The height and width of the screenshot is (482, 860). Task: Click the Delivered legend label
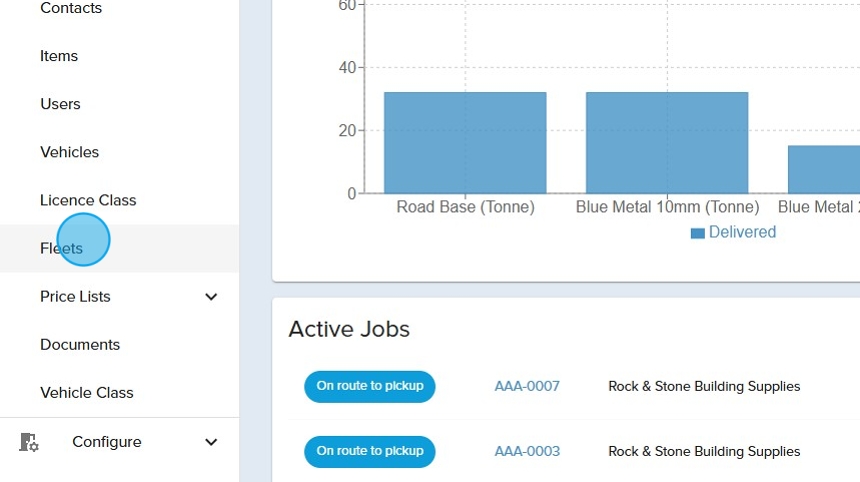[x=742, y=232]
